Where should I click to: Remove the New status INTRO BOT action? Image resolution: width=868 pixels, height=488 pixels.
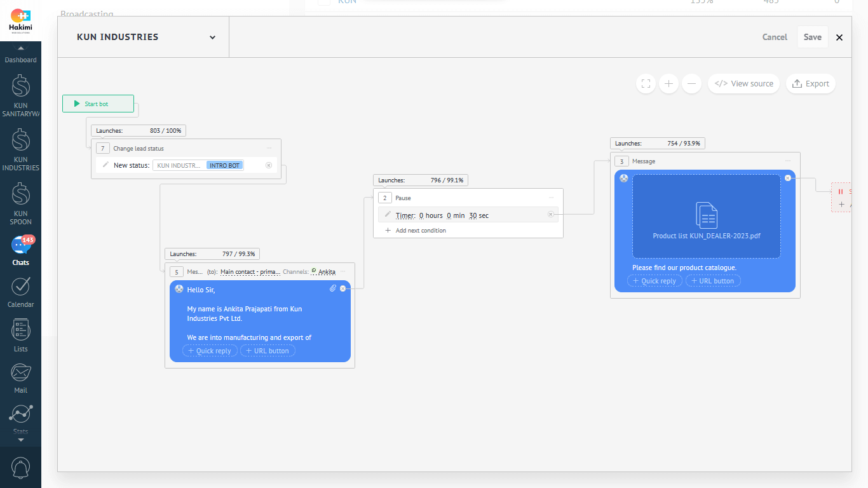269,165
